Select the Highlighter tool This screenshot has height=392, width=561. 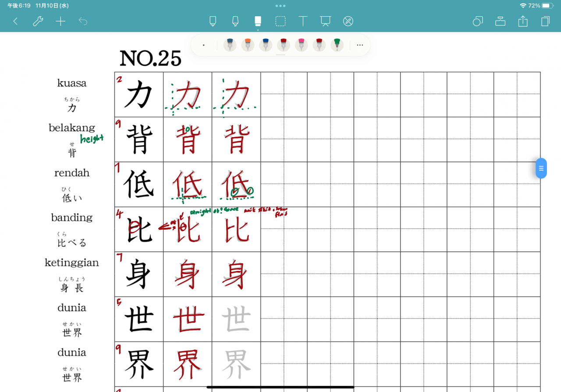tap(235, 21)
